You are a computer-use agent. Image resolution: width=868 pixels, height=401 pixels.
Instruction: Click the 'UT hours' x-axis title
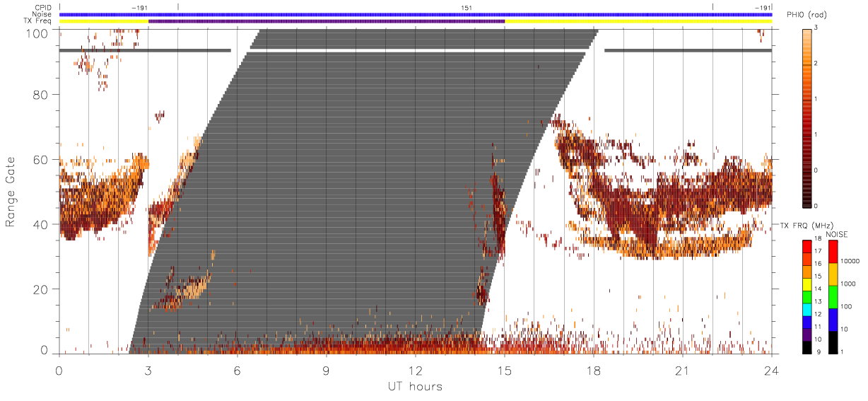click(415, 387)
